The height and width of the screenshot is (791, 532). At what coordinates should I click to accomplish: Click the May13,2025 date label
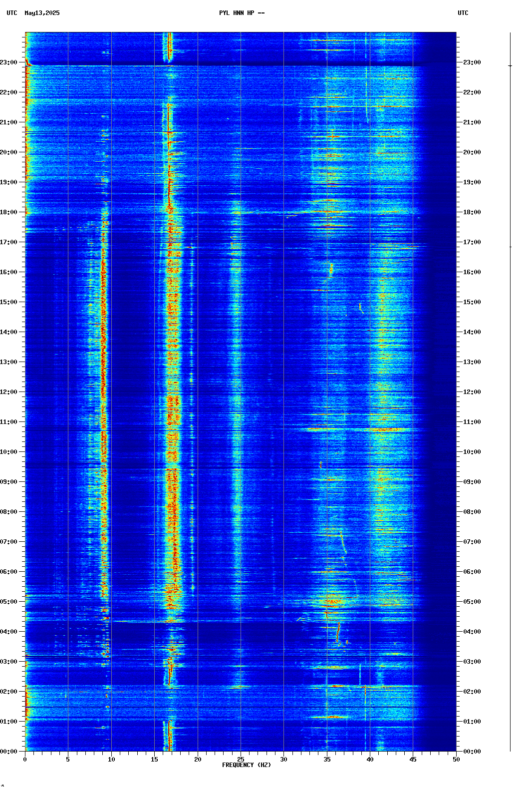click(42, 13)
